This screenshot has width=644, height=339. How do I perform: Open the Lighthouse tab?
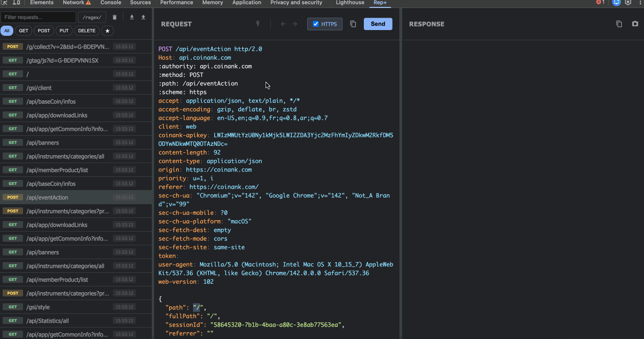(x=350, y=3)
